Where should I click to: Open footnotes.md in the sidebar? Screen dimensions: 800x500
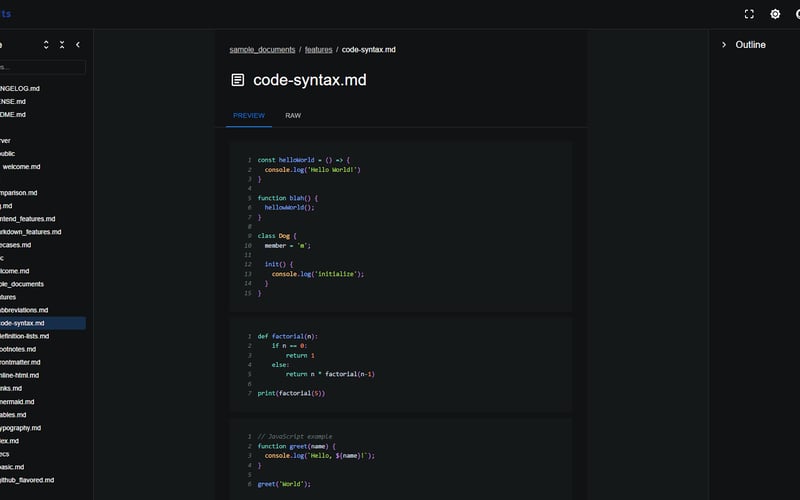(18, 349)
